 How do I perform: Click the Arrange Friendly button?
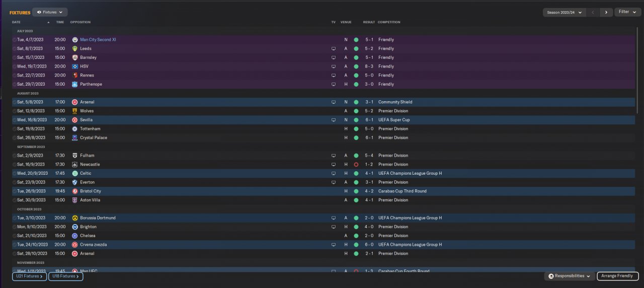(617, 276)
